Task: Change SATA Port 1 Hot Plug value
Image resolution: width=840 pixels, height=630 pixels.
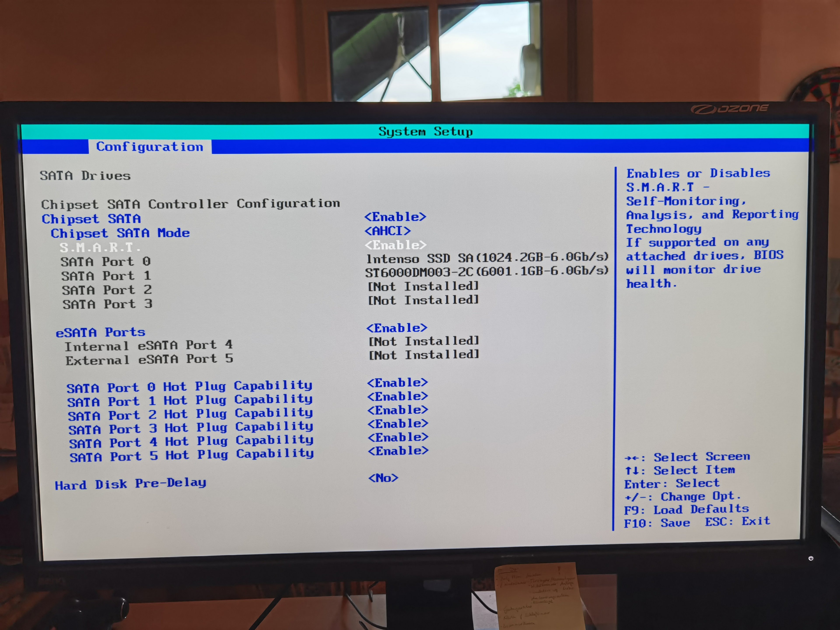Action: [x=397, y=396]
